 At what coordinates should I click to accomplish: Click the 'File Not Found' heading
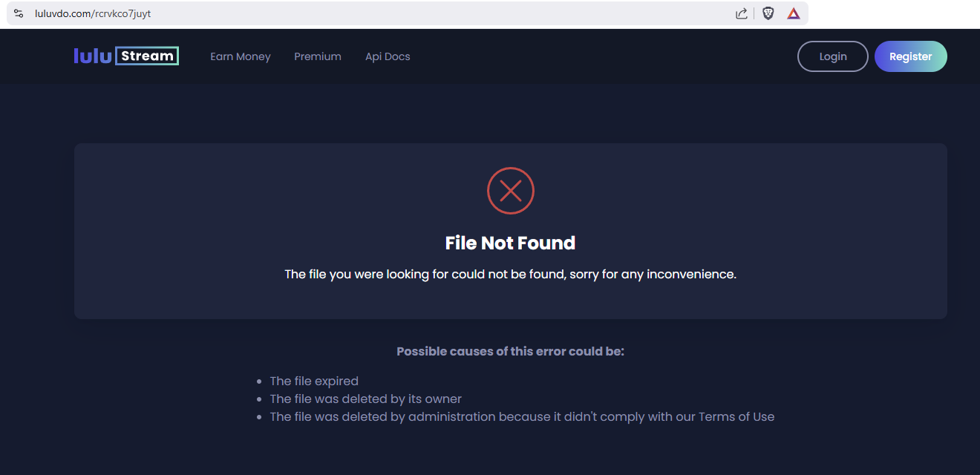coord(510,243)
